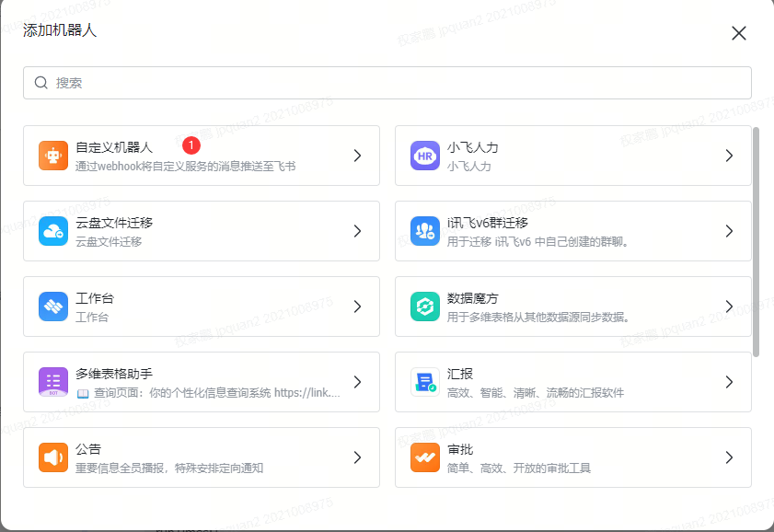774x532 pixels.
Task: Open 多维表格助手 via its chevron arrow
Action: pyautogui.click(x=357, y=382)
